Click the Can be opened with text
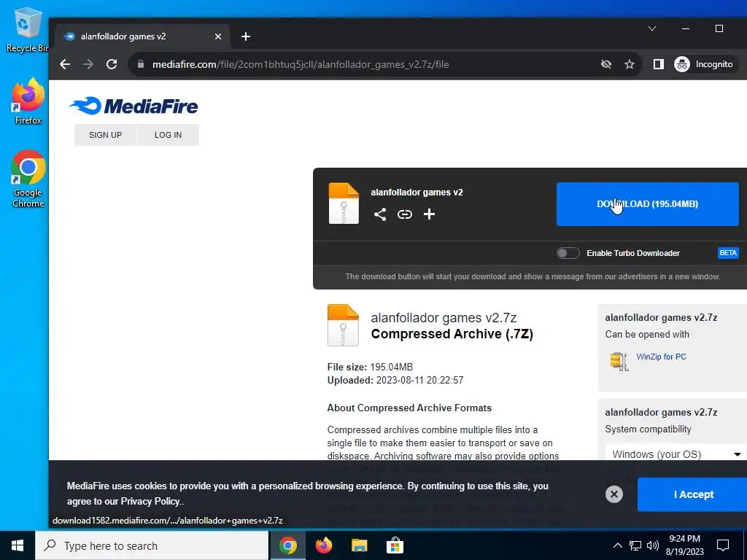The image size is (747, 560). 647,334
